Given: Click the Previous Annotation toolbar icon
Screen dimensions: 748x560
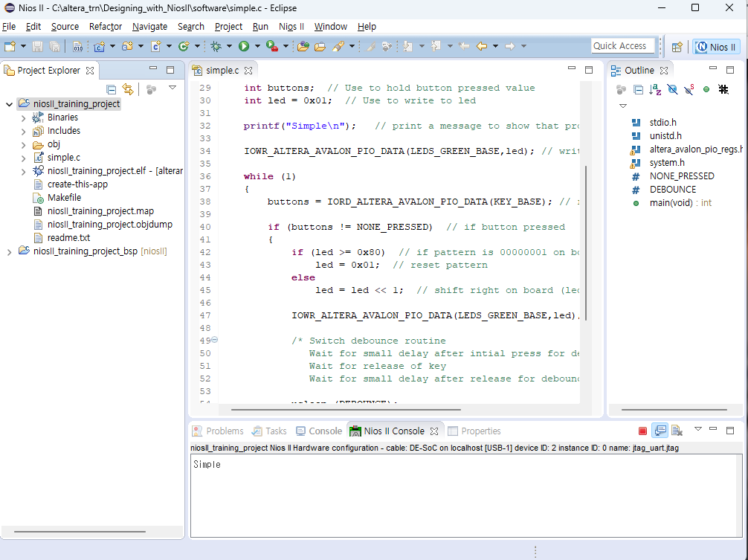Looking at the screenshot, I should tap(436, 46).
